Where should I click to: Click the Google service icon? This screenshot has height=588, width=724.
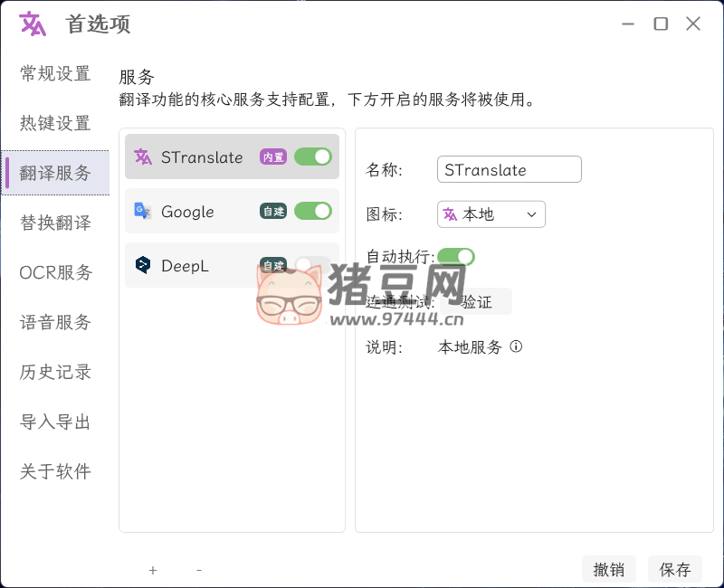(x=143, y=212)
